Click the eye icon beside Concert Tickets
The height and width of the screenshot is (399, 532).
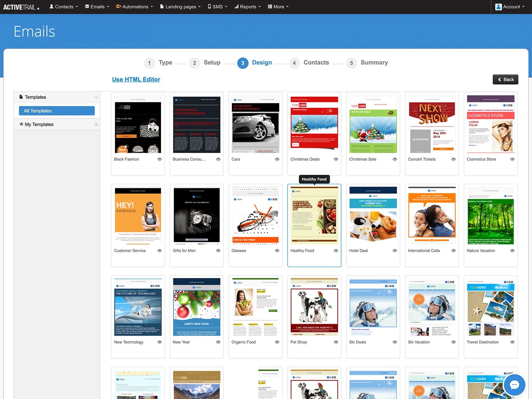click(454, 159)
